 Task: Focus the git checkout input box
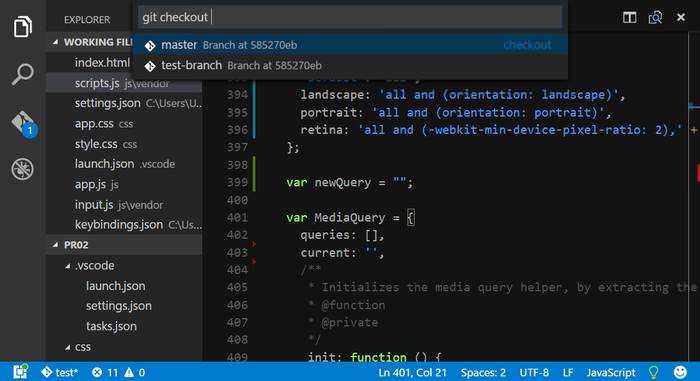click(350, 17)
